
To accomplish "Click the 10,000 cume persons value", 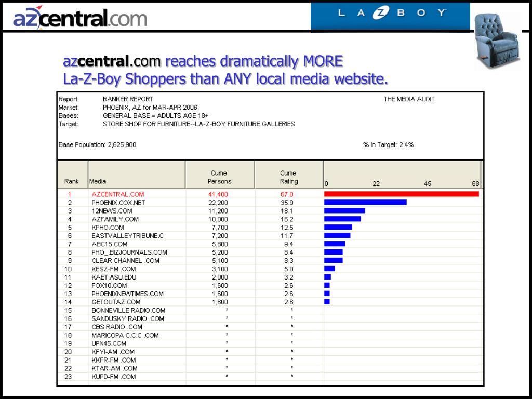I will (x=218, y=219).
